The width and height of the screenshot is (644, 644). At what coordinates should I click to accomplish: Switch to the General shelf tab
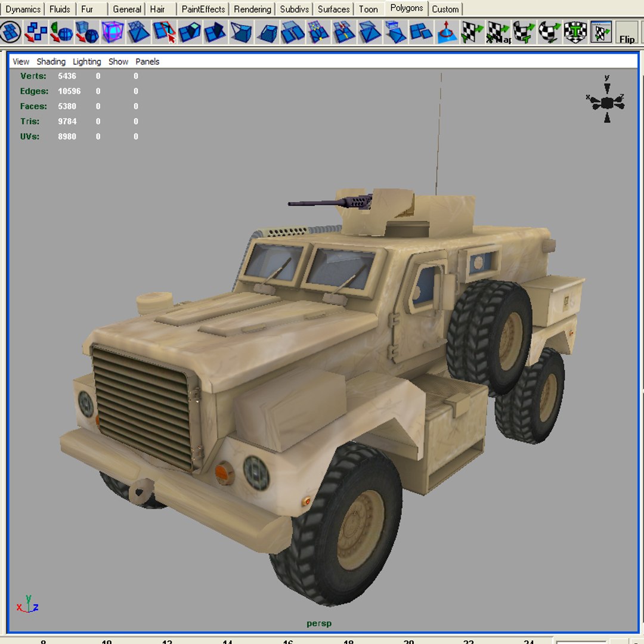pos(127,9)
